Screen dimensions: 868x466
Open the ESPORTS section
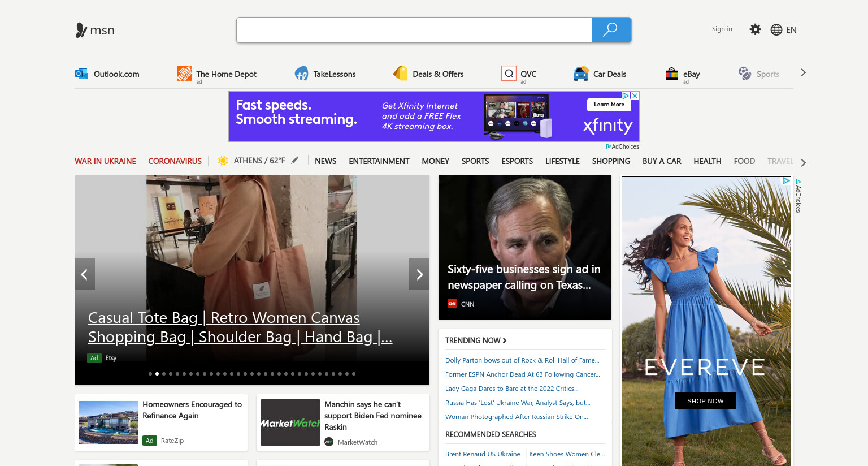(517, 161)
